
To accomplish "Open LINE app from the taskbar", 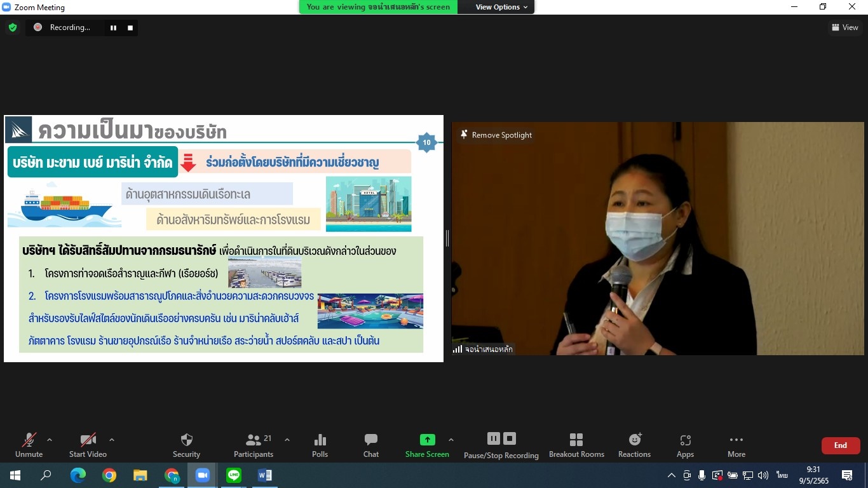I will pyautogui.click(x=234, y=475).
